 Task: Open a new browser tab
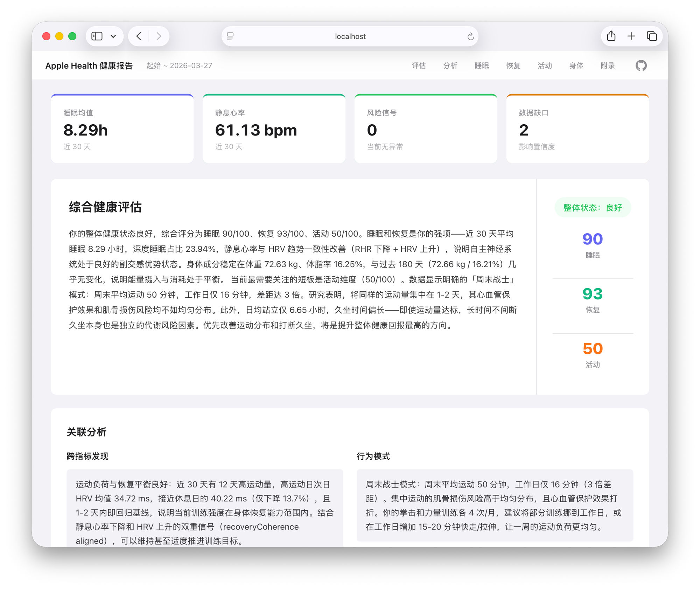631,36
